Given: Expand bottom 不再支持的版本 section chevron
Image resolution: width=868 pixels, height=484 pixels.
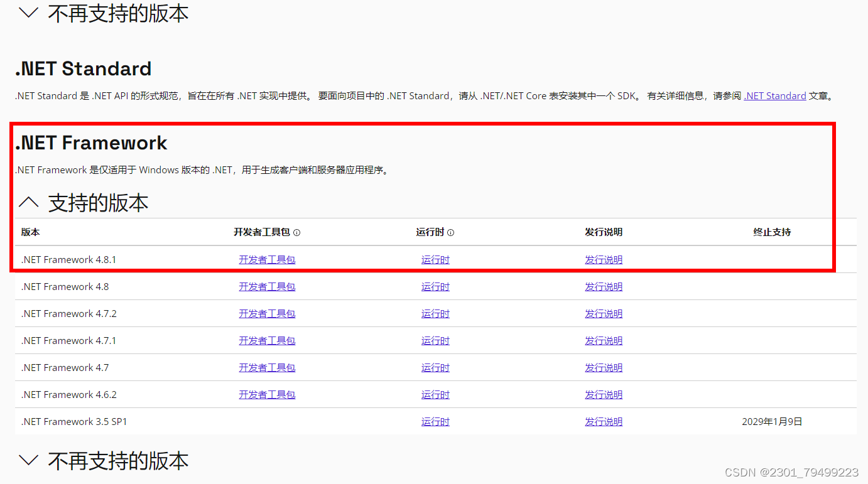Looking at the screenshot, I should 29,461.
